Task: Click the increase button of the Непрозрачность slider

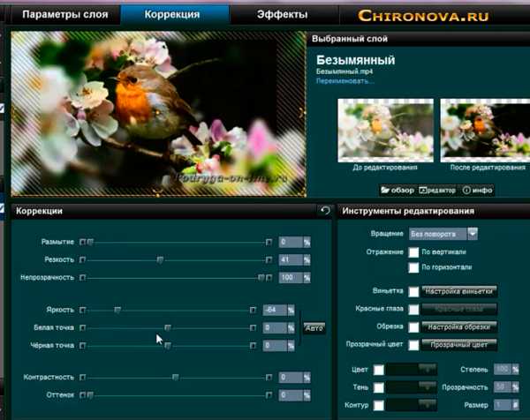Action: (269, 278)
